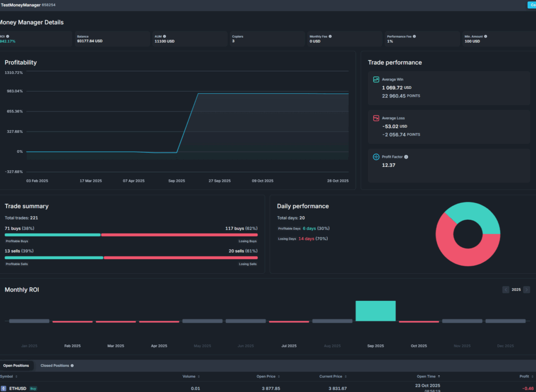
Task: Click the Closed Positions info icon
Action: pyautogui.click(x=72, y=366)
